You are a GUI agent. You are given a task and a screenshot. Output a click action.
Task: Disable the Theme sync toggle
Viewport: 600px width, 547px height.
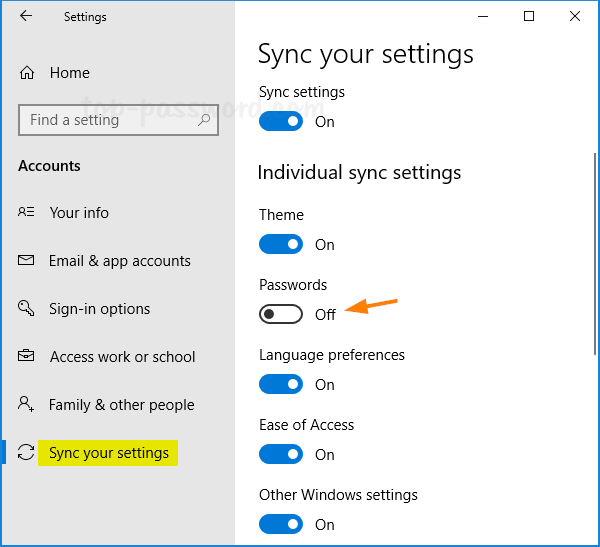(x=281, y=244)
